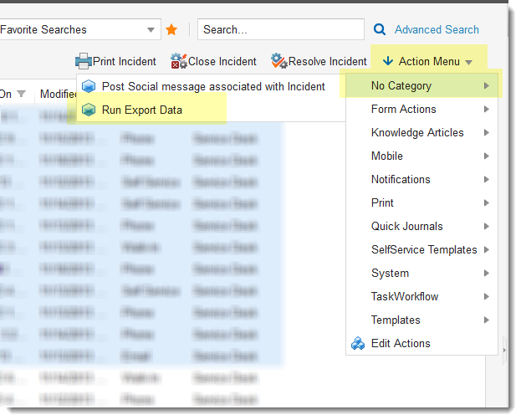The width and height of the screenshot is (521, 420).
Task: Click the Close Incident icon
Action: [178, 61]
